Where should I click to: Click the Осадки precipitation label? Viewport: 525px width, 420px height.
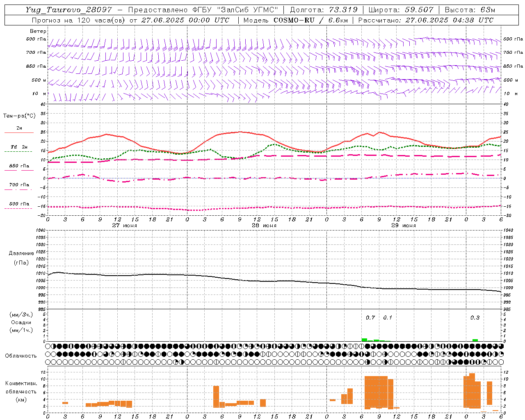point(21,322)
